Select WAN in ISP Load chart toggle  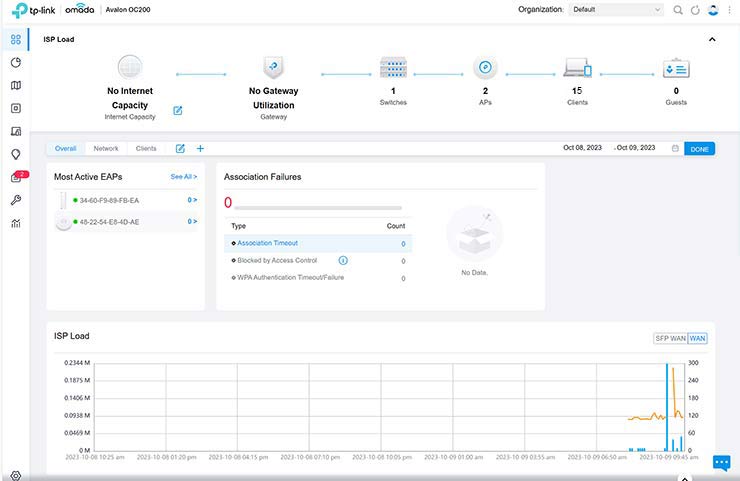pos(697,338)
